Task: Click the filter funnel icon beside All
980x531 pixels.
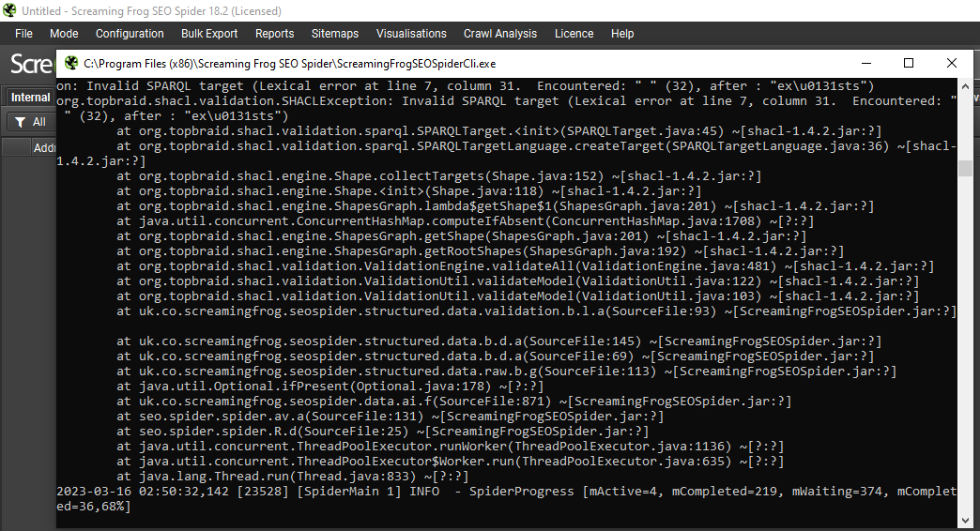Action: [x=21, y=122]
